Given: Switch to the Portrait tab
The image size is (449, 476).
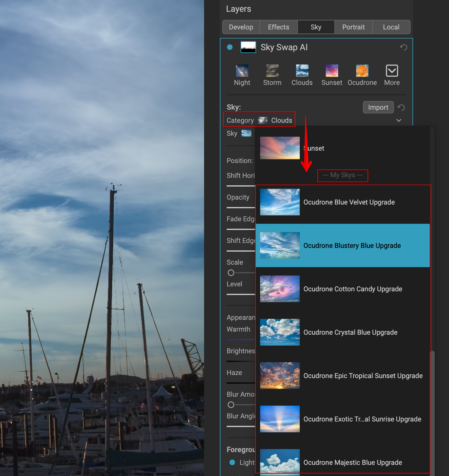Looking at the screenshot, I should (x=353, y=27).
